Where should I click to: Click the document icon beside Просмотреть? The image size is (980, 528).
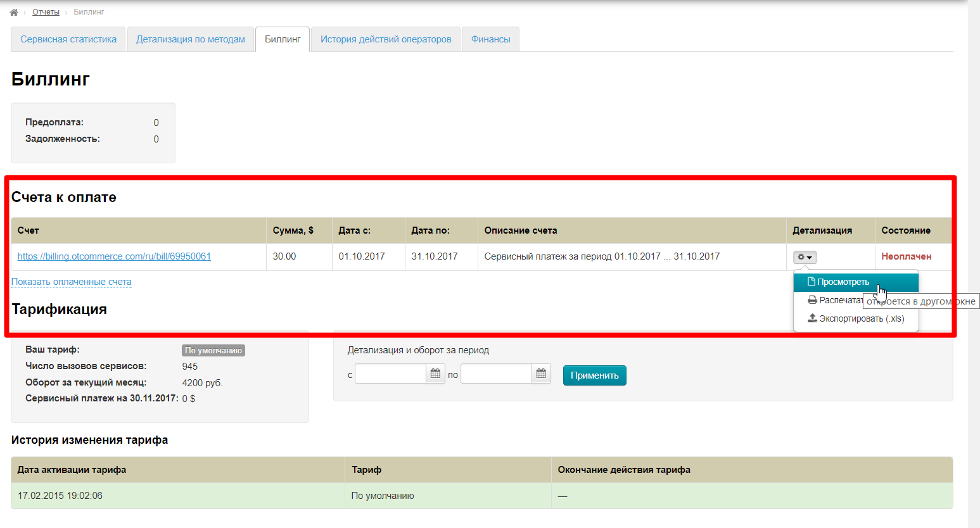pos(813,282)
